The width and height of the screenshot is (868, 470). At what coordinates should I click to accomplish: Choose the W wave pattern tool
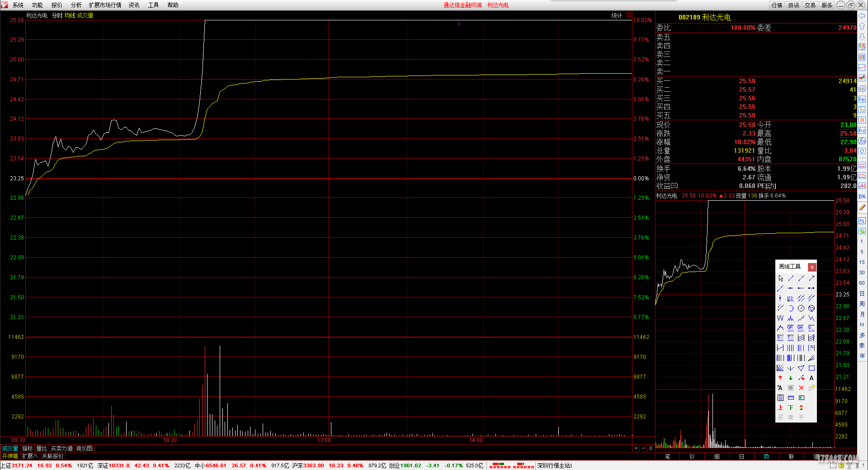coord(780,318)
